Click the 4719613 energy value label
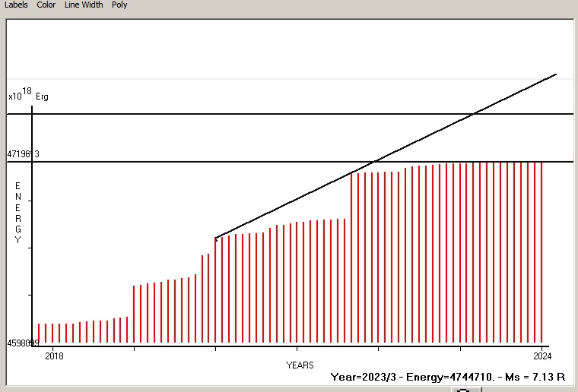The width and height of the screenshot is (578, 392). pos(23,154)
